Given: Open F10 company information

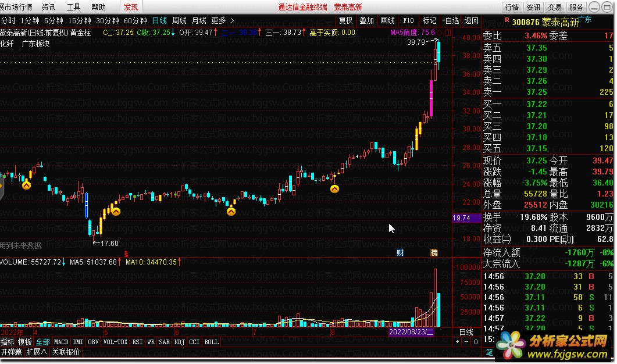Looking at the screenshot, I should click(408, 20).
